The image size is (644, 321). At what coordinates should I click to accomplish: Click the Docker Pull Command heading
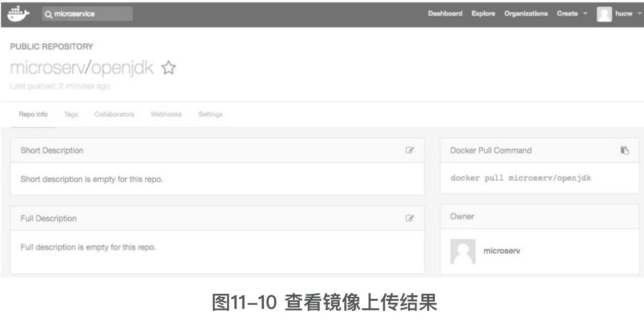coord(490,150)
